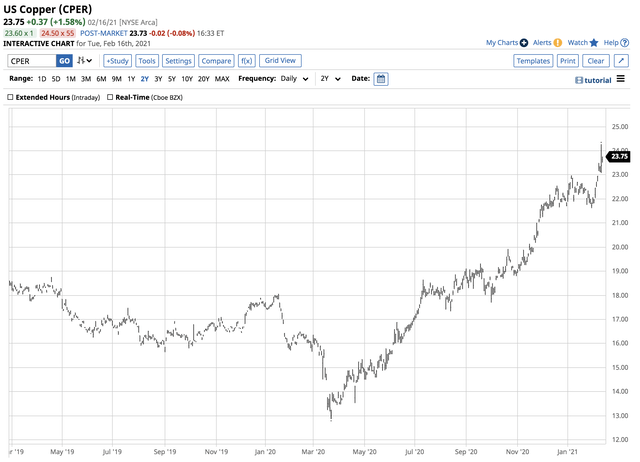The image size is (640, 462).
Task: Select the 1Y range
Action: 131,79
